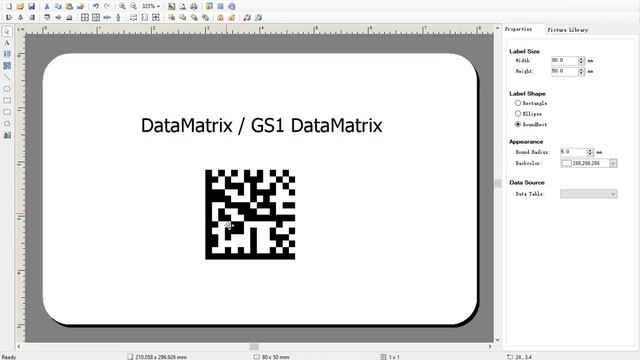The image size is (640, 360).
Task: Click the horizontal scrollbar left arrow
Action: coord(18,346)
